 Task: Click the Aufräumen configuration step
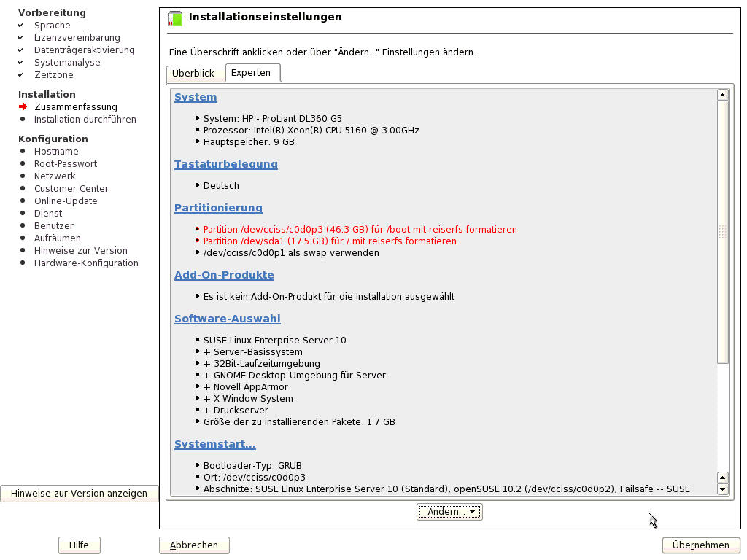(58, 238)
